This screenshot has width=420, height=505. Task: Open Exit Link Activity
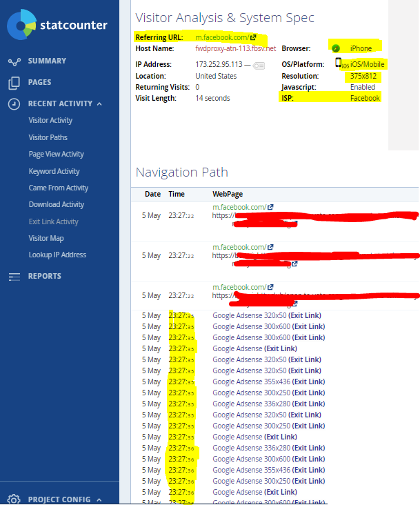tap(53, 221)
